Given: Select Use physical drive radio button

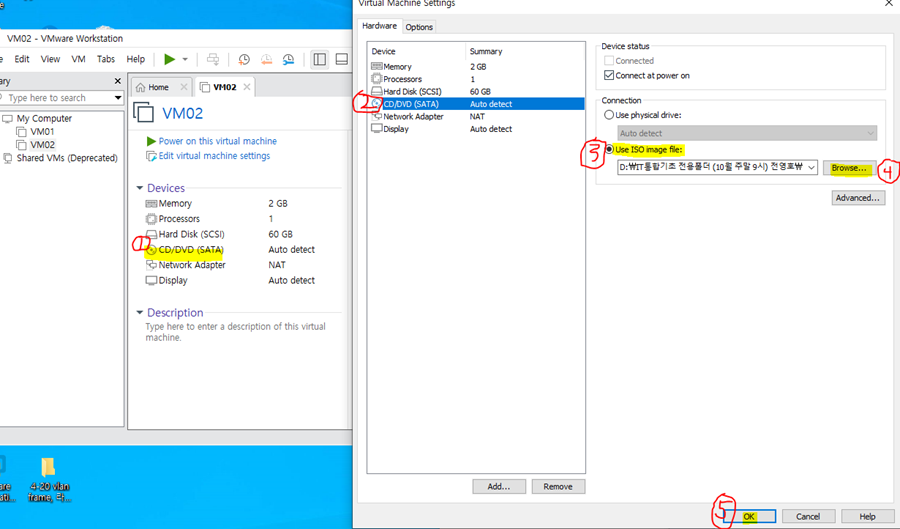Looking at the screenshot, I should [x=609, y=115].
